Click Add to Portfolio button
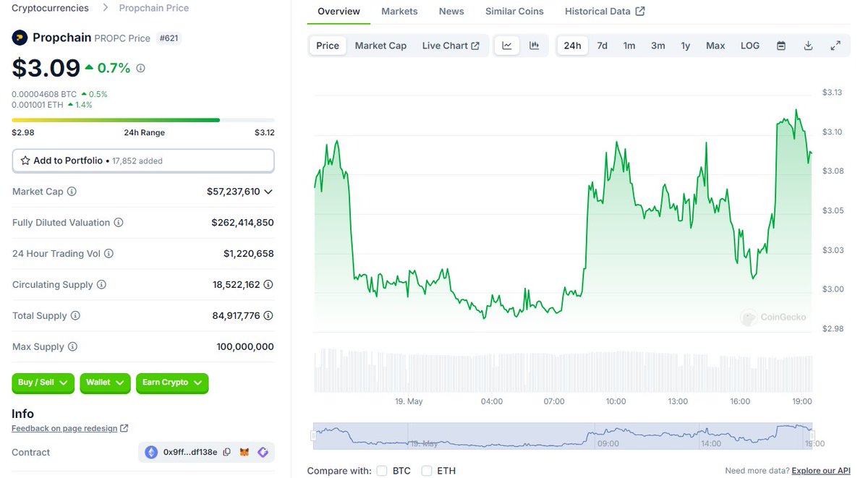Screen dimensions: 868x478 (x=143, y=161)
